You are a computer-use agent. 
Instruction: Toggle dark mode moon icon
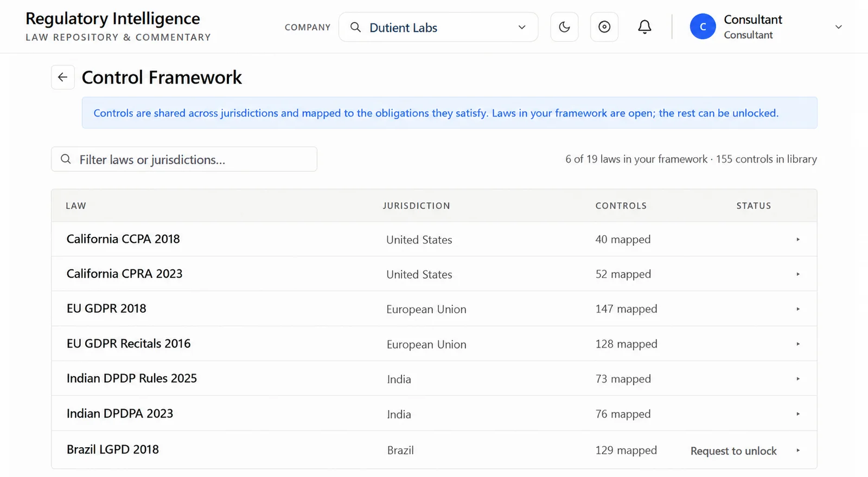(564, 27)
